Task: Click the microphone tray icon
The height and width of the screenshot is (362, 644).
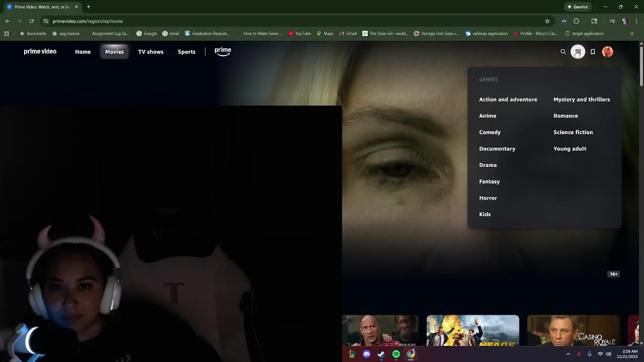Action: 589,354
